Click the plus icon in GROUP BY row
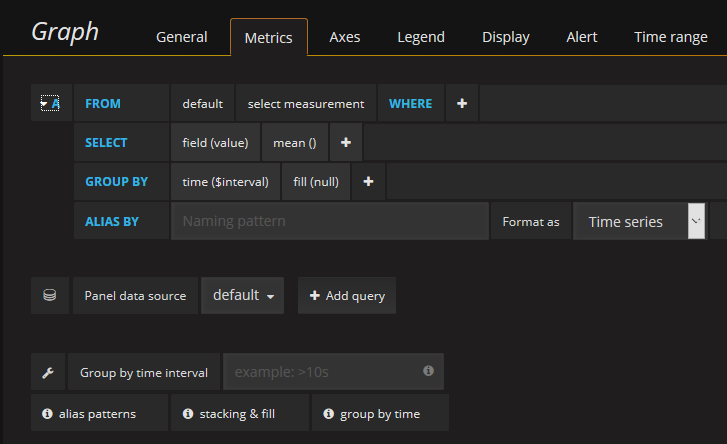 tap(368, 182)
